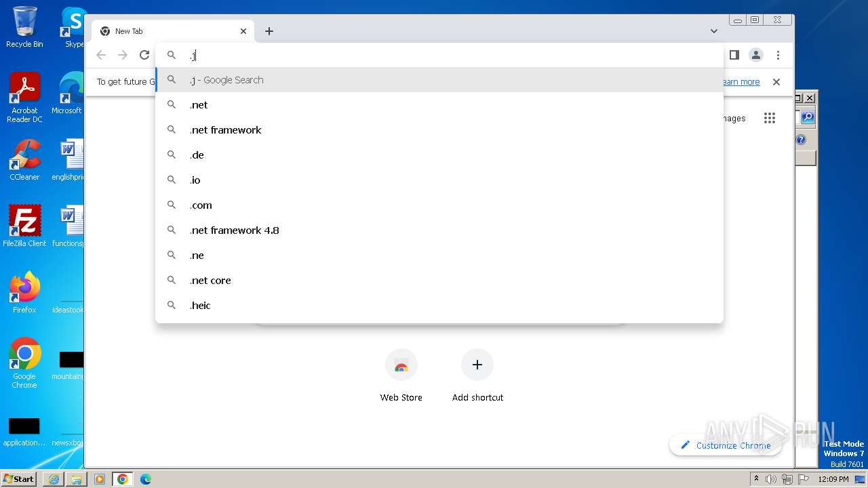Toggle the Chrome side panel icon
The image size is (868, 488).
(734, 55)
